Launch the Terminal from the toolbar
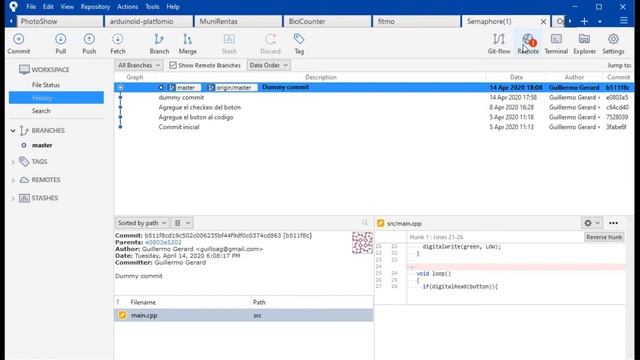 coord(556,44)
